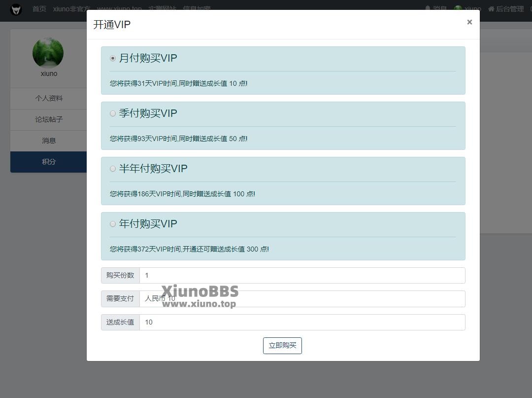532x398 pixels.
Task: Select the 年付购买VIP radio option
Action: tap(113, 224)
